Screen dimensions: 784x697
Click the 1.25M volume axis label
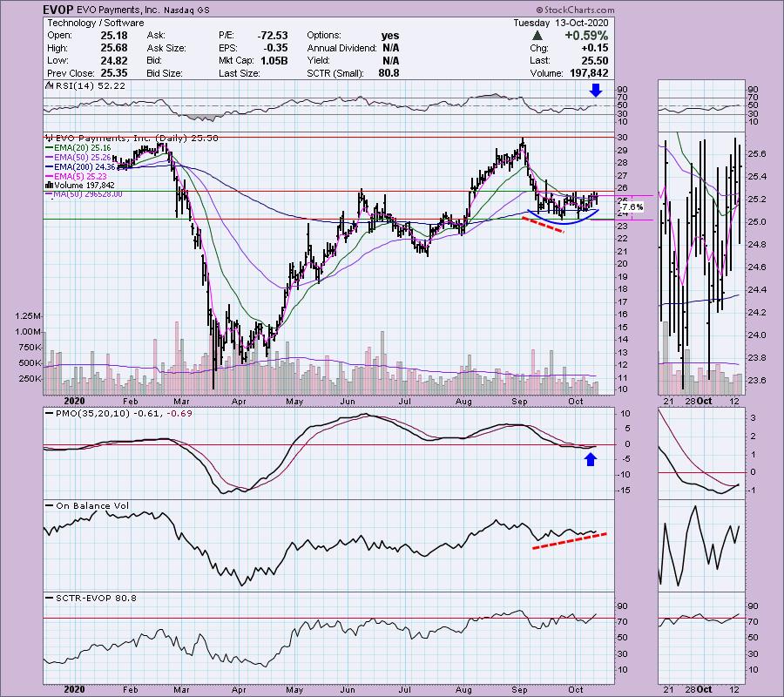point(28,316)
